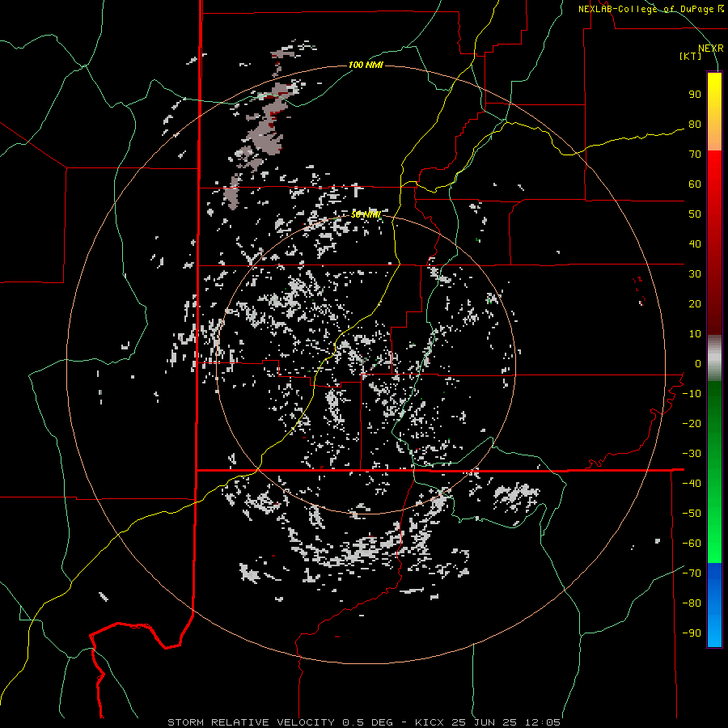The width and height of the screenshot is (728, 728).
Task: Click the positive 40 scale value
Action: (x=695, y=244)
